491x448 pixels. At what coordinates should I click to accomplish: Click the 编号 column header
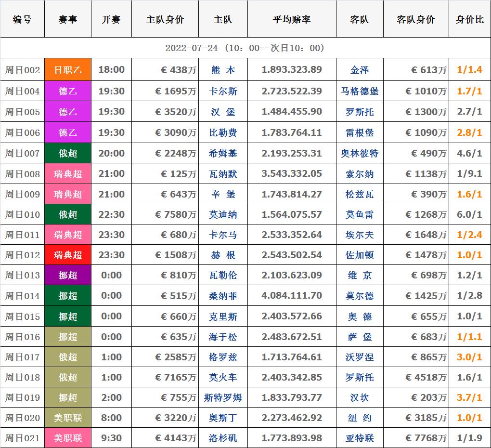click(x=22, y=20)
